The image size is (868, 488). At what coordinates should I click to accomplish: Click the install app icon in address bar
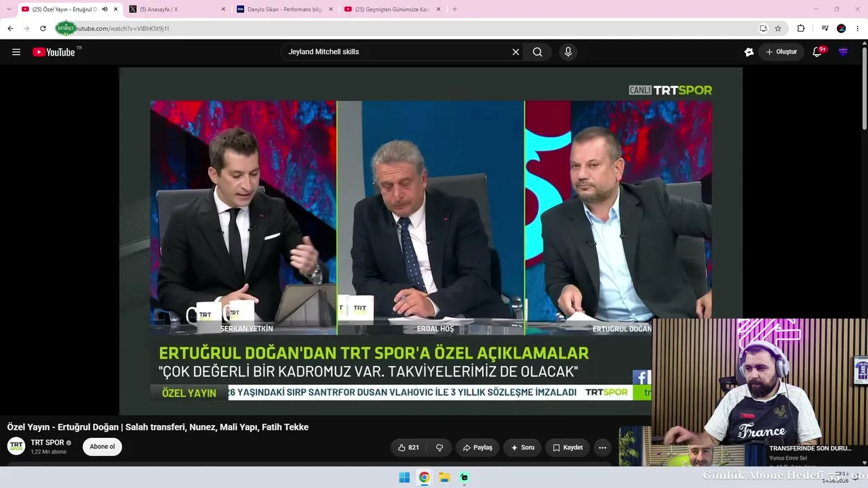[x=764, y=28]
